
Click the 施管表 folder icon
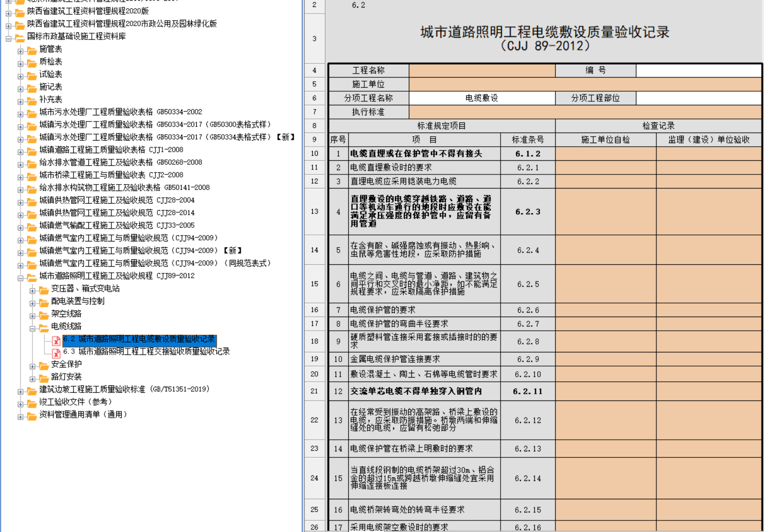[32, 49]
